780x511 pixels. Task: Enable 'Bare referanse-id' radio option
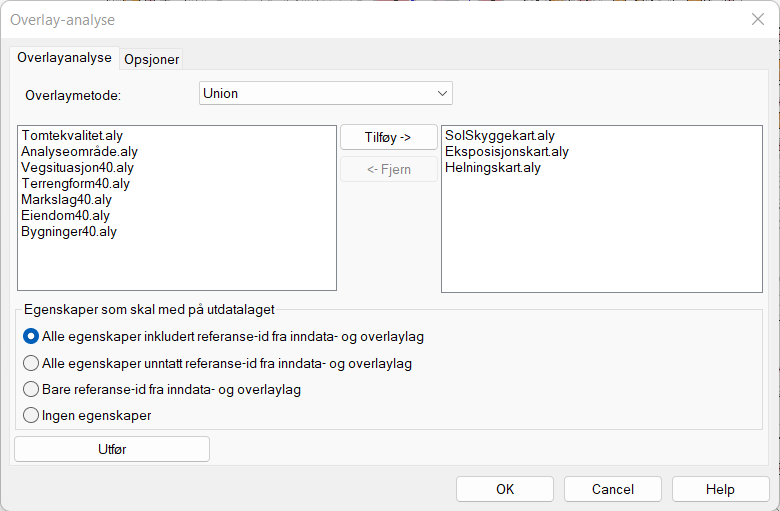(x=31, y=389)
